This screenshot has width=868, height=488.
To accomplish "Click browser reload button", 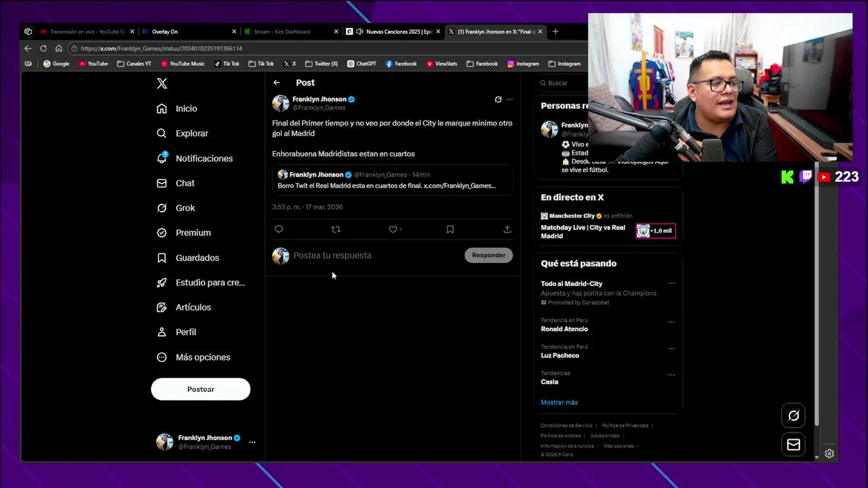I will [x=43, y=48].
